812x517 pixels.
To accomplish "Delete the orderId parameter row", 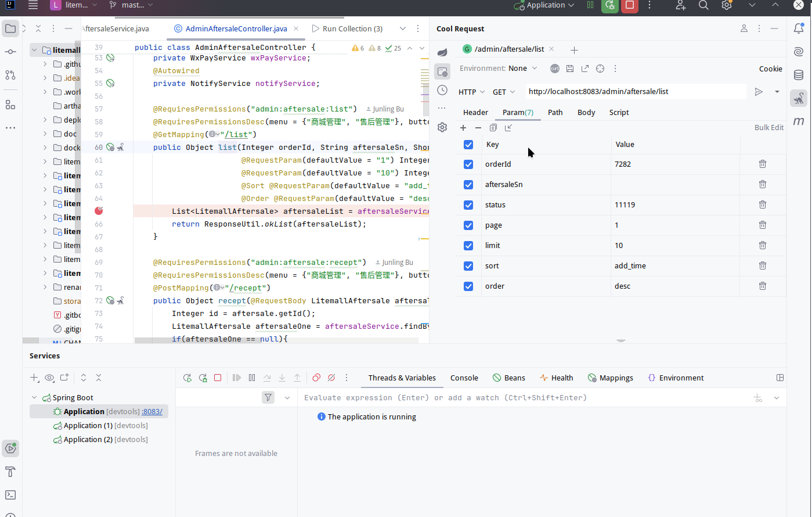I will coord(763,164).
